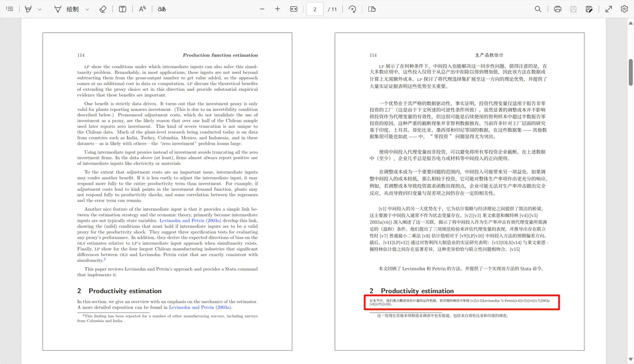The height and width of the screenshot is (364, 634).
Task: Expand the highlighter color options dropdown
Action: tap(40, 9)
